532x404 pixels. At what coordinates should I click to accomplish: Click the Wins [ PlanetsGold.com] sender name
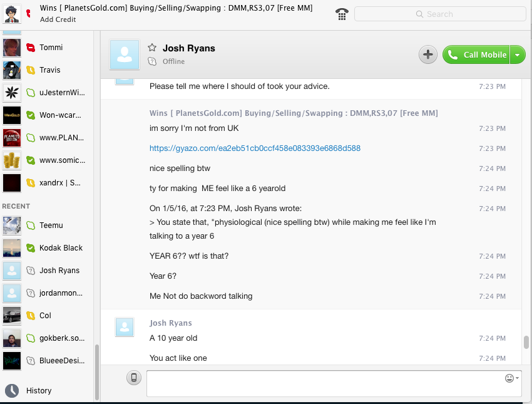pyautogui.click(x=294, y=113)
